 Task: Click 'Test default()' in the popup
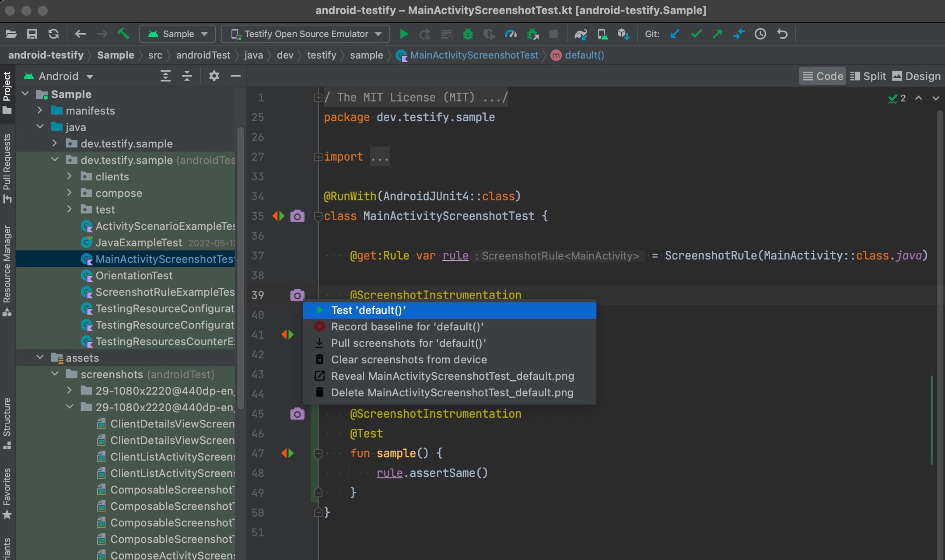pyautogui.click(x=368, y=310)
